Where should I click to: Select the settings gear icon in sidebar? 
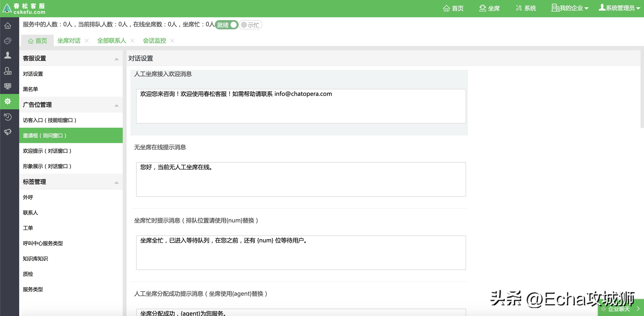click(7, 101)
